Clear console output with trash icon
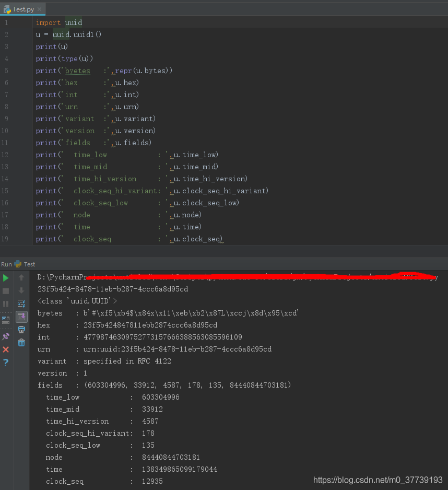 21,343
